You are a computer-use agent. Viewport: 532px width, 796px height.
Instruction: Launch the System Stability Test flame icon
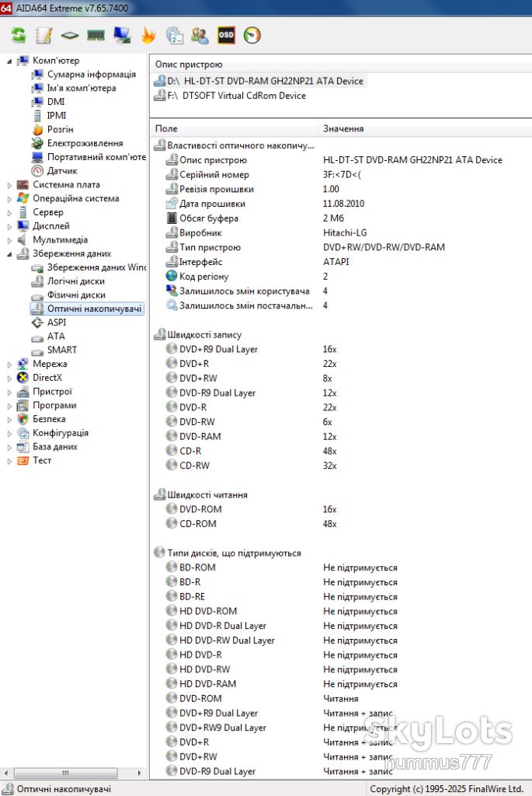click(x=148, y=35)
